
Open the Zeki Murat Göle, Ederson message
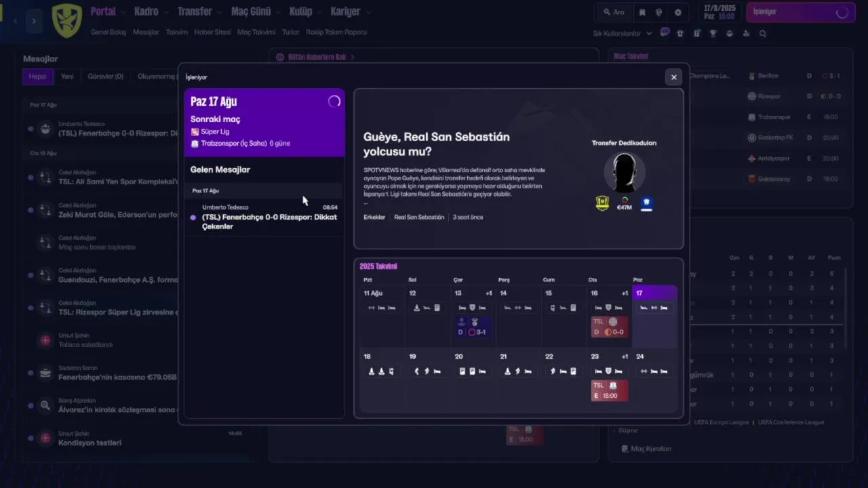coord(102,210)
